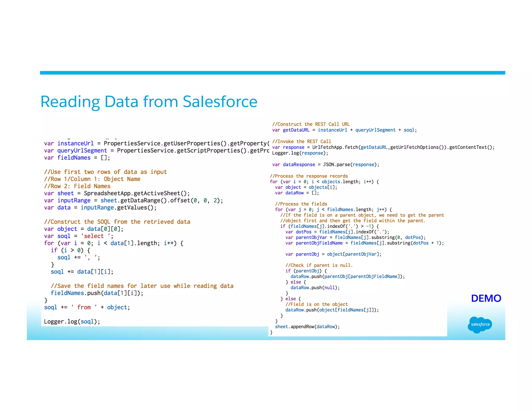Click the comment //If the field is on a parent object
This screenshot has width=532, height=411.
pyautogui.click(x=362, y=215)
